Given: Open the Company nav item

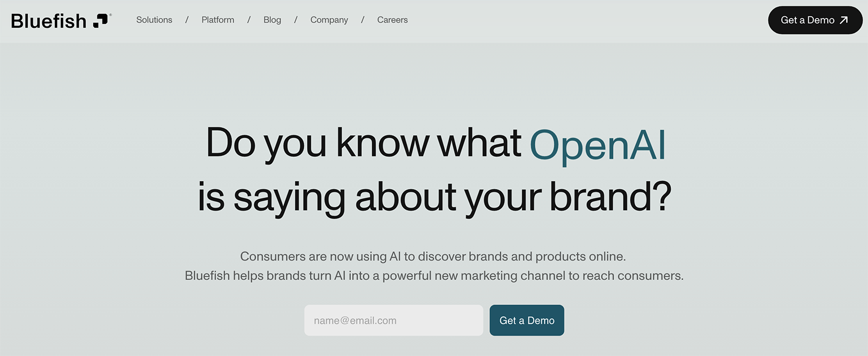Looking at the screenshot, I should coord(329,20).
